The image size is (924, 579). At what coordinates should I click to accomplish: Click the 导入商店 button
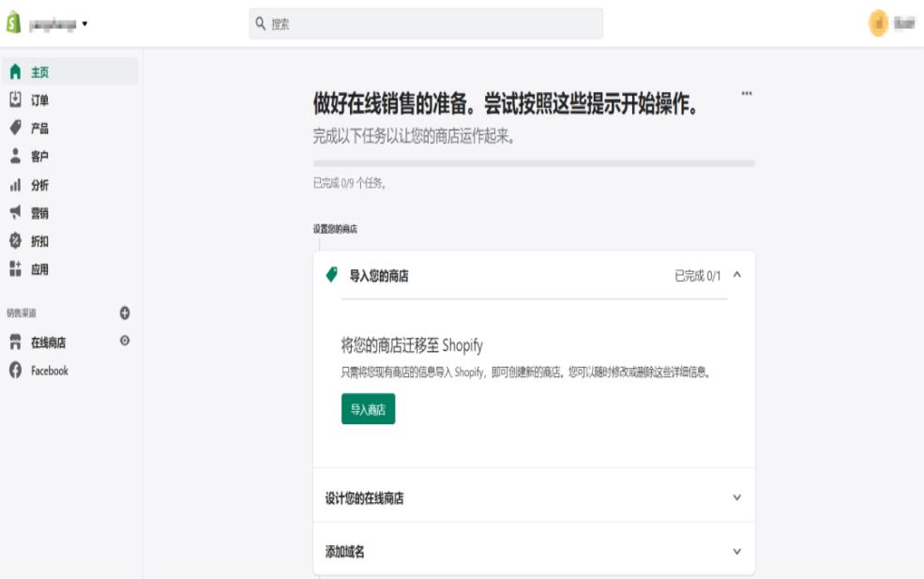[369, 408]
